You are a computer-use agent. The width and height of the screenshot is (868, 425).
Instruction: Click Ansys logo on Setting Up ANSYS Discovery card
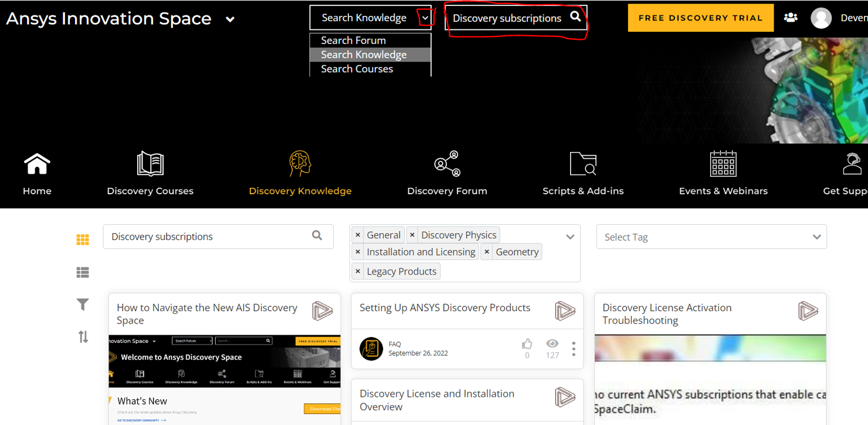[x=565, y=311]
